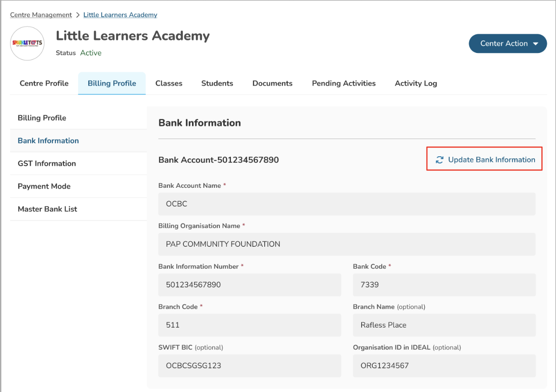556x392 pixels.
Task: Go to Centre Management breadcrumb
Action: (x=41, y=15)
